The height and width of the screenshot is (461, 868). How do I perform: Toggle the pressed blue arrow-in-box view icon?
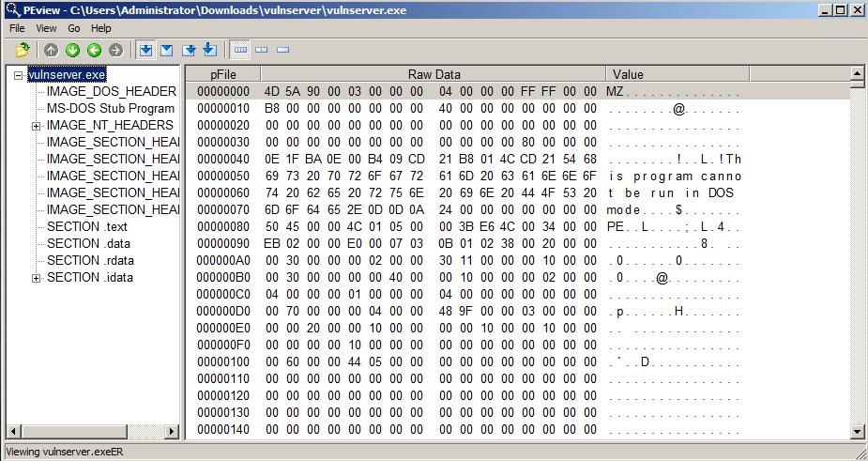[x=145, y=51]
